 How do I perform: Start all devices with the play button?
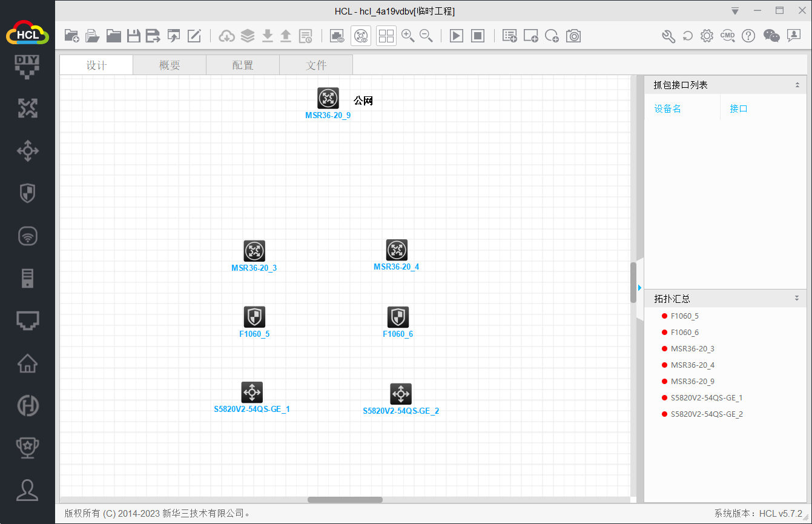pyautogui.click(x=457, y=36)
